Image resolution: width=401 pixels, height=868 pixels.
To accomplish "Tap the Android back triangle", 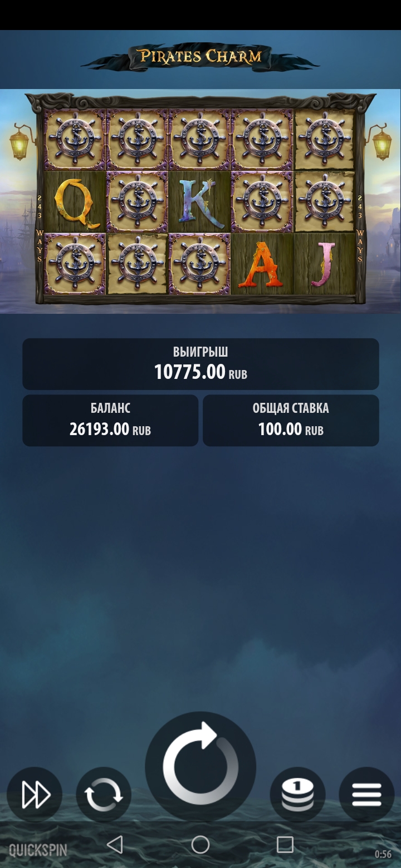I will click(x=115, y=845).
